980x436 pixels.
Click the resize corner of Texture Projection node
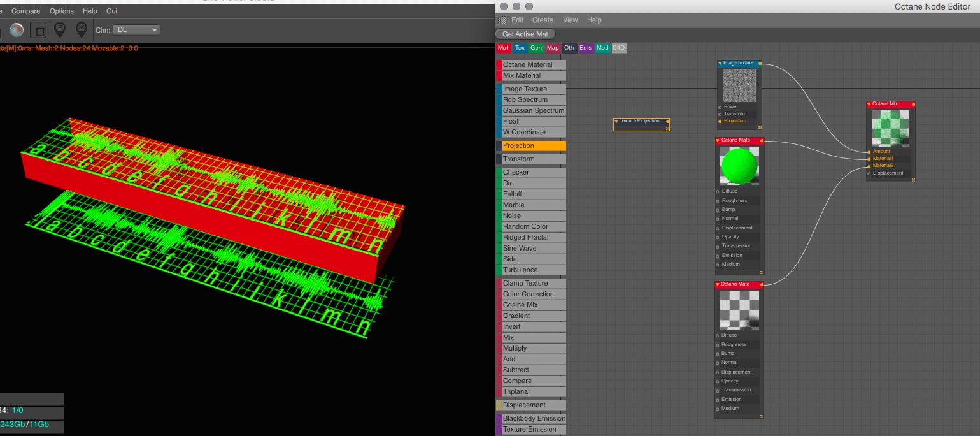[x=667, y=129]
